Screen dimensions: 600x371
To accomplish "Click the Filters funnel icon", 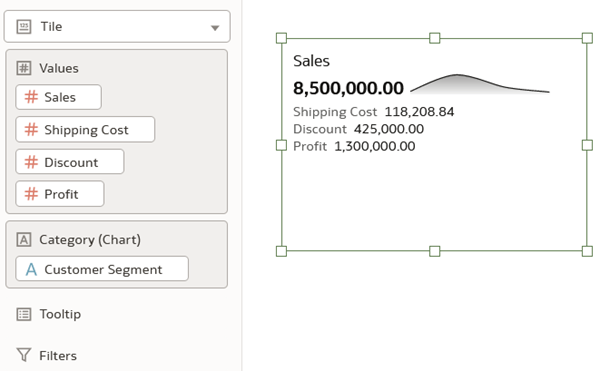I will pos(24,355).
